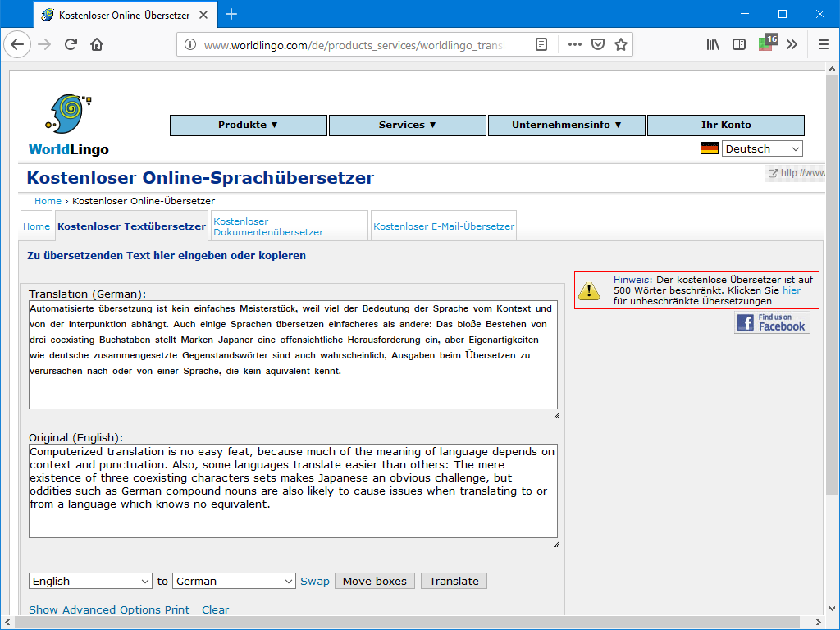Open the Firefox hamburger menu
840x630 pixels.
point(824,44)
